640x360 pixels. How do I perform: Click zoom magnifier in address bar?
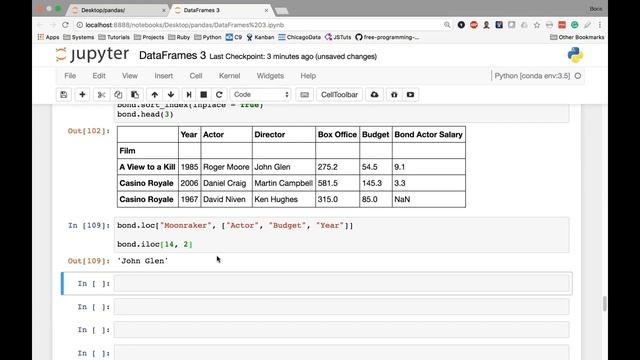click(x=447, y=25)
